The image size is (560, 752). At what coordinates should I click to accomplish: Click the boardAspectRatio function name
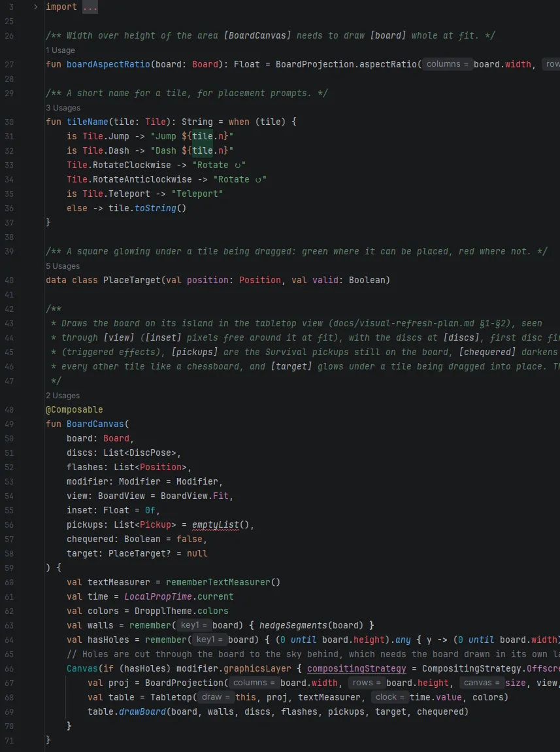point(108,64)
